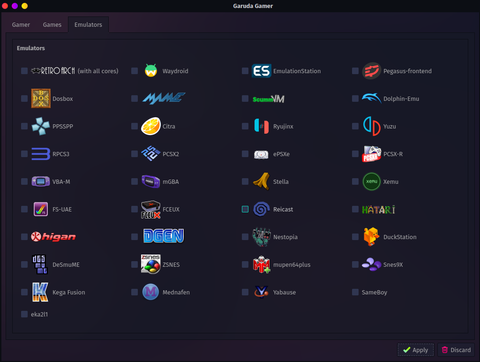Click the FCEUX icon
480x362 pixels.
[151, 209]
